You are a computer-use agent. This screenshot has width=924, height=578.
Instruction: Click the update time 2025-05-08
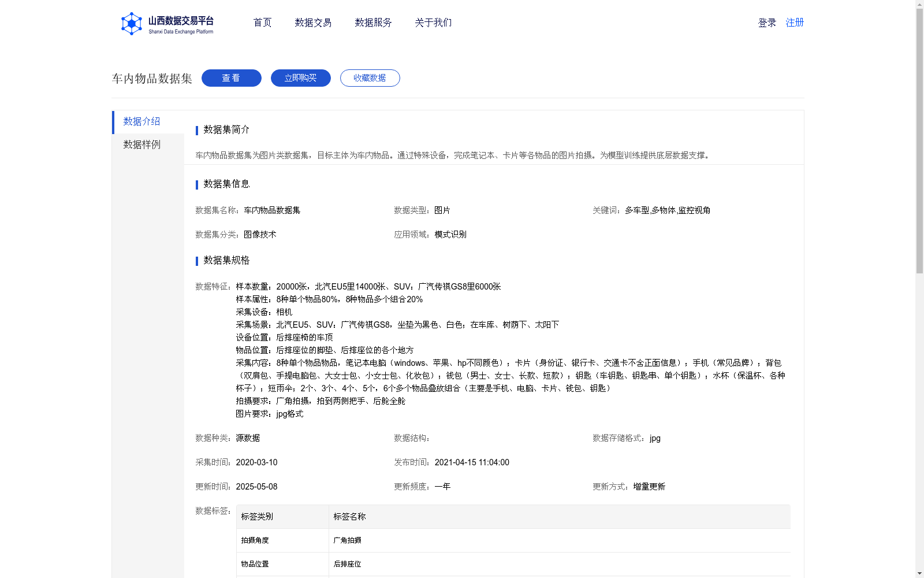256,487
